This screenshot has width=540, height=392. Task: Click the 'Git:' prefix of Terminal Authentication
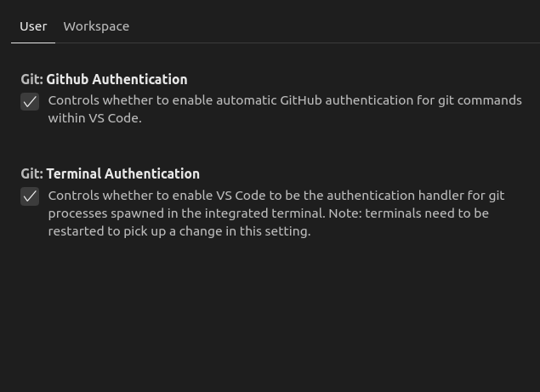pos(31,174)
